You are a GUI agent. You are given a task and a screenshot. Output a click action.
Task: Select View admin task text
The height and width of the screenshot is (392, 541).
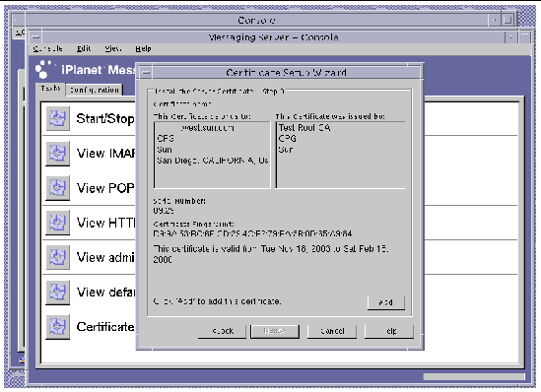(x=105, y=257)
